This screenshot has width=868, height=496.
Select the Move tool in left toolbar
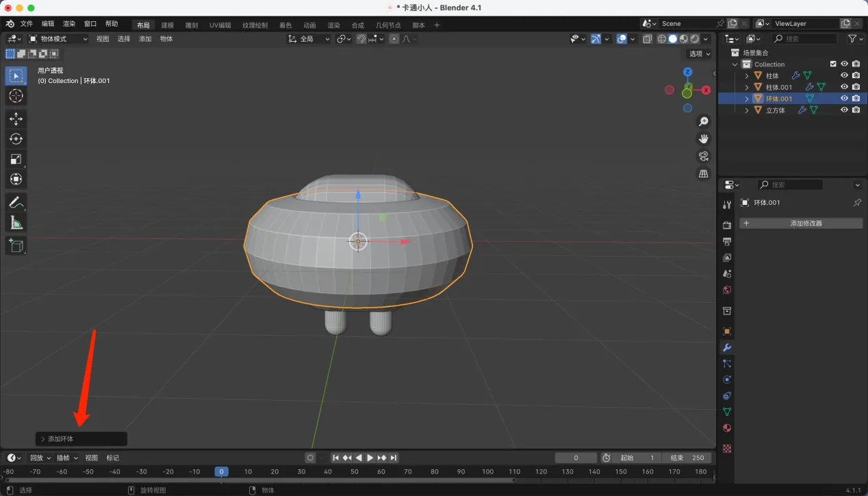pyautogui.click(x=16, y=119)
